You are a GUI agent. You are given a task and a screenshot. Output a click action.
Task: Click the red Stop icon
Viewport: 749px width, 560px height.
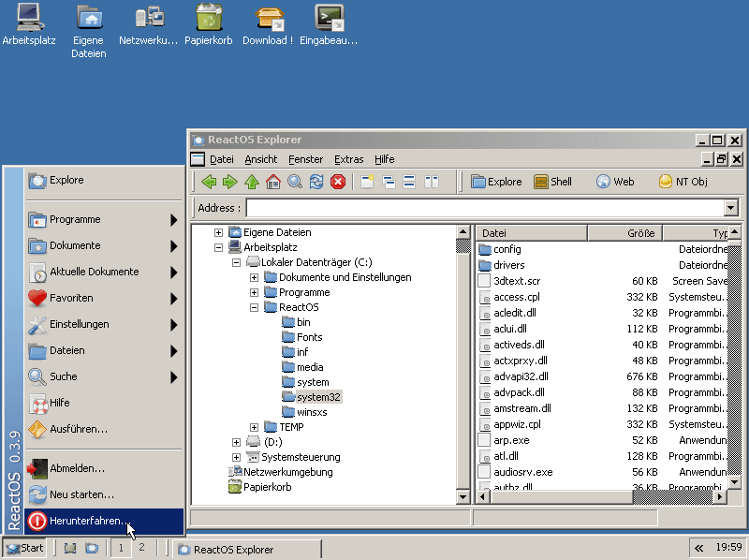[x=338, y=182]
